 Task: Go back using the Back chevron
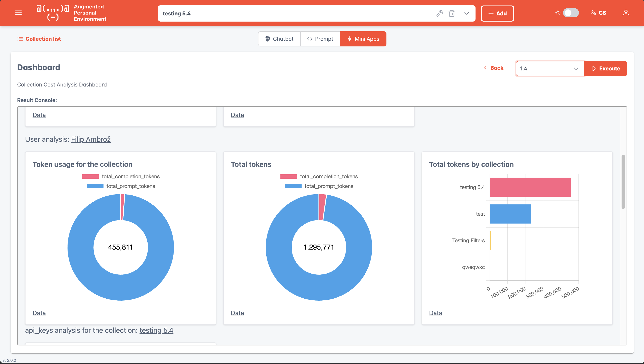494,68
